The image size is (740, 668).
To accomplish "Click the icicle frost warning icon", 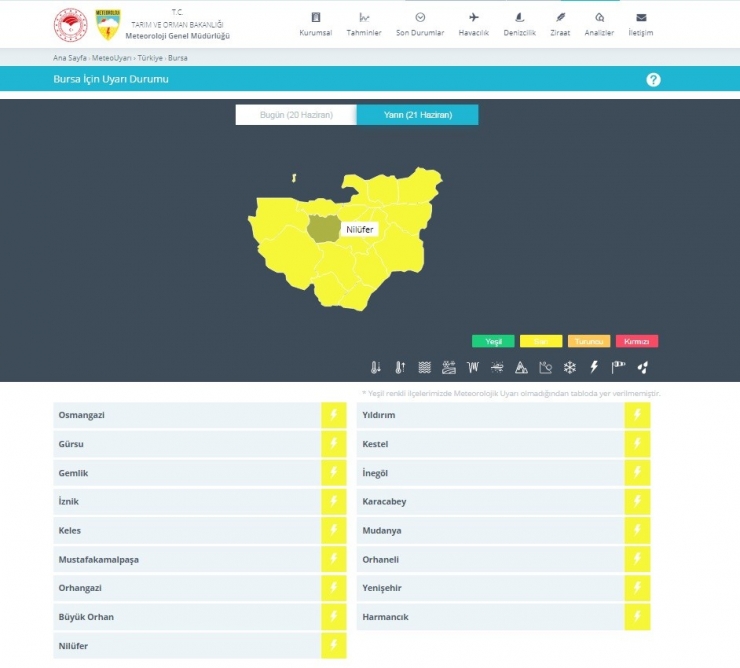I will (473, 367).
